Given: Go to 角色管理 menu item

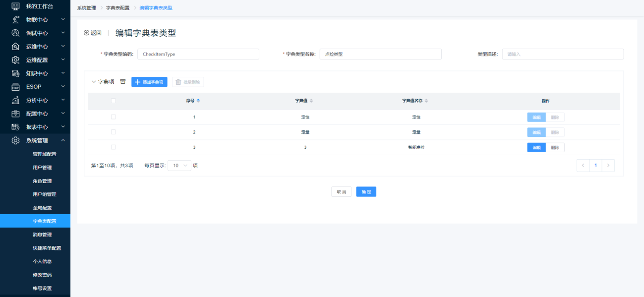Looking at the screenshot, I should coord(42,181).
